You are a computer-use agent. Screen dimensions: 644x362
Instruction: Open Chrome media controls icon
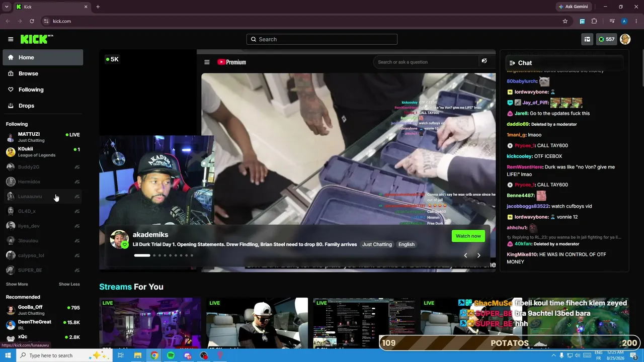[x=612, y=21]
